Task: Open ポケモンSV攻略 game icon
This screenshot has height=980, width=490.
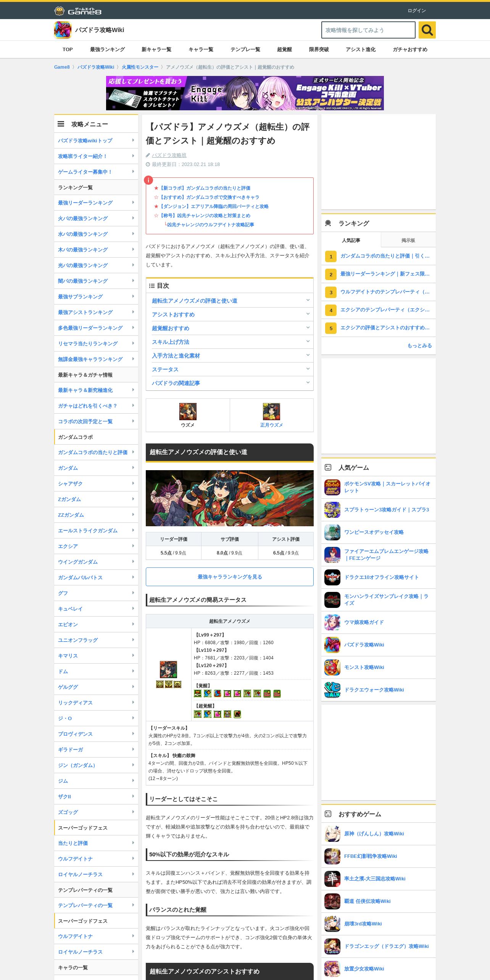Action: click(x=332, y=487)
